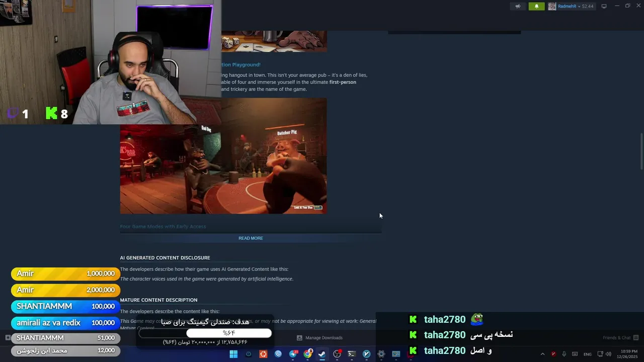Open Telegram from the taskbar
This screenshot has height=362, width=644.
click(293, 354)
